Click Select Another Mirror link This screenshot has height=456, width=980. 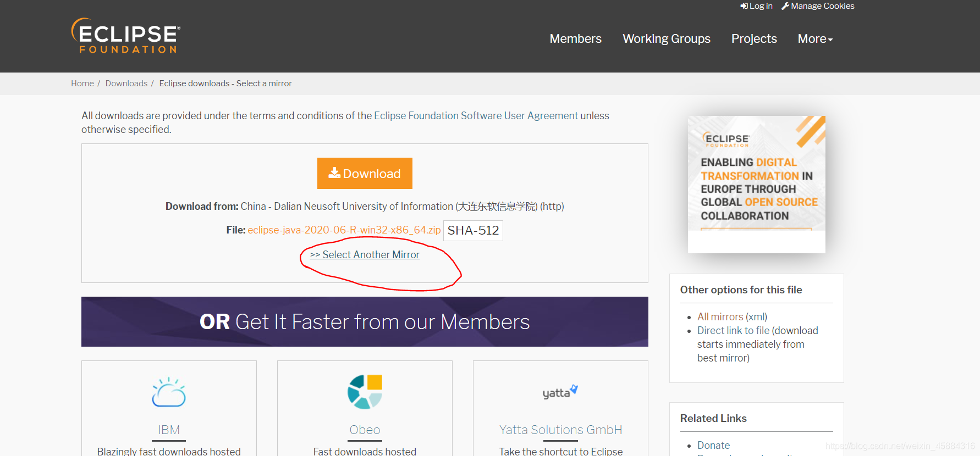point(365,254)
